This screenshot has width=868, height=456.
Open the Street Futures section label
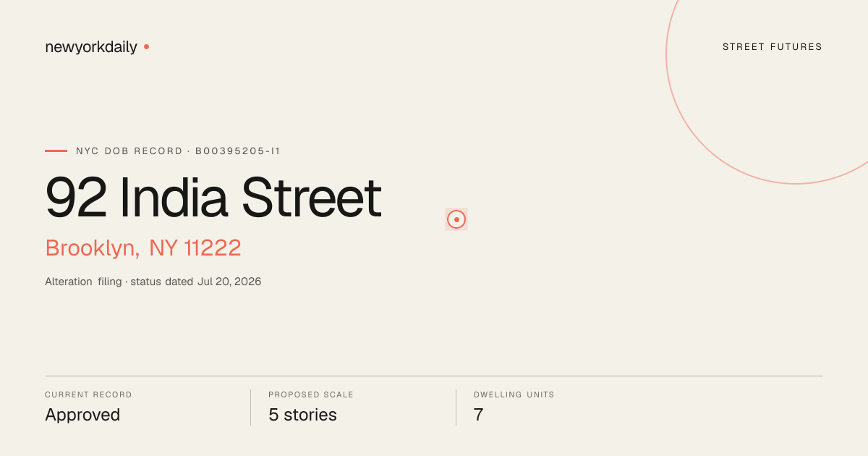[773, 47]
